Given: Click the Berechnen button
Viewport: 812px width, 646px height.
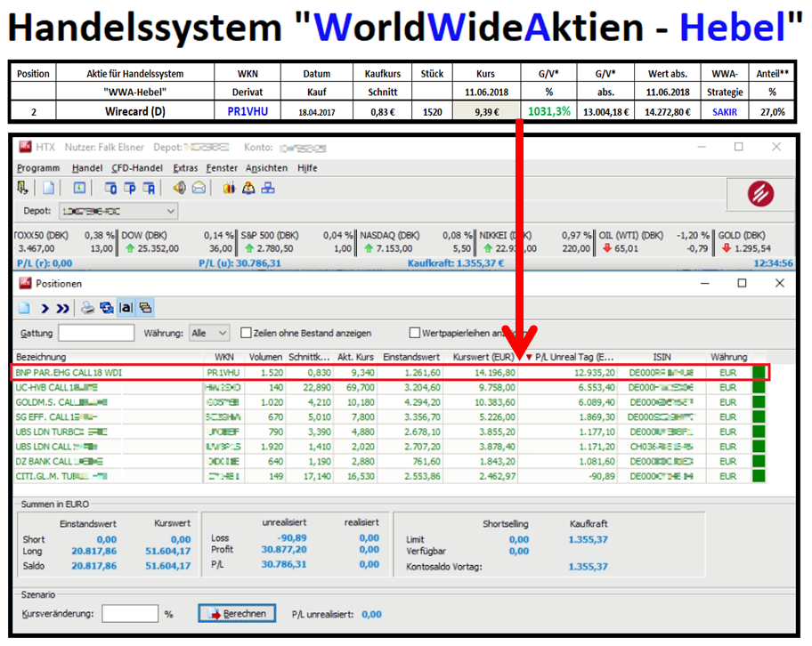Looking at the screenshot, I should click(x=237, y=613).
